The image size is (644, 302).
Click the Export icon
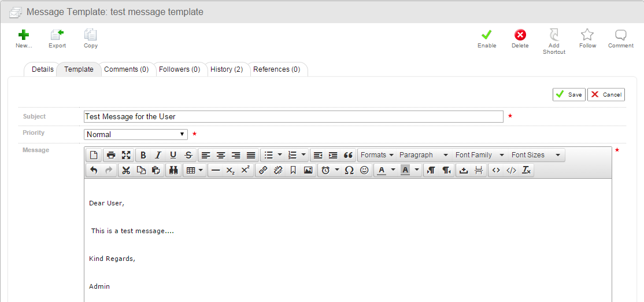pos(57,35)
